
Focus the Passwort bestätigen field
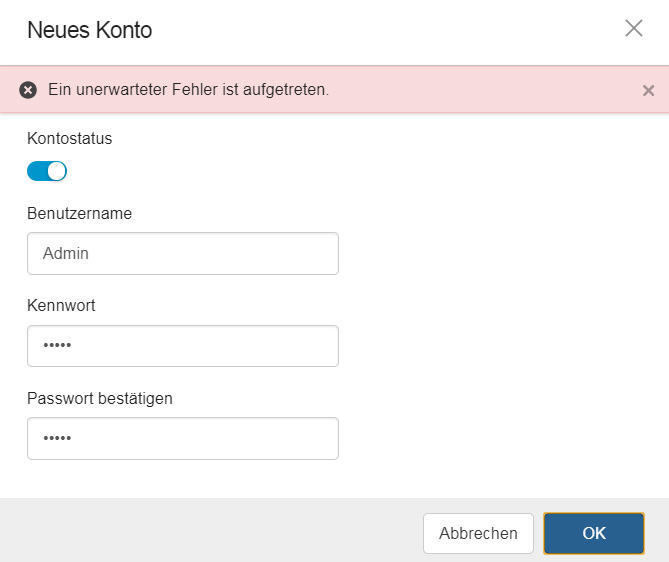183,438
